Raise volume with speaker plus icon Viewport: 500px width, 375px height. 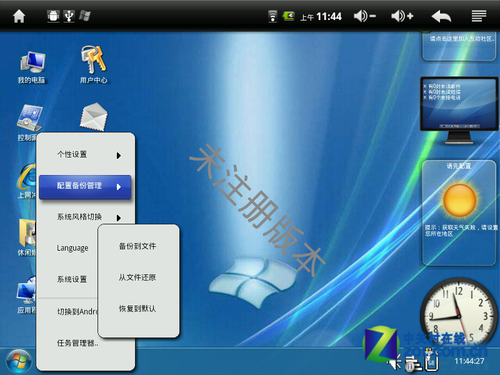pyautogui.click(x=402, y=16)
